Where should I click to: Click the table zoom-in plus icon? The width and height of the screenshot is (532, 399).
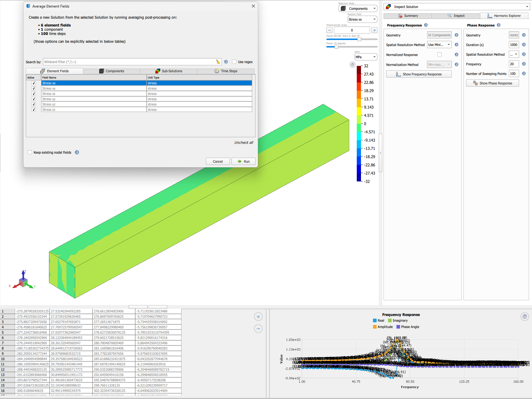point(258,317)
